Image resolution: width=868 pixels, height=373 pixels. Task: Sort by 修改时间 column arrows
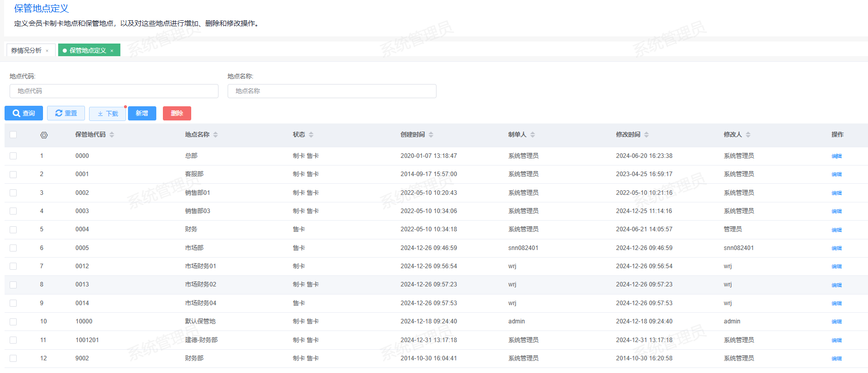pyautogui.click(x=646, y=135)
